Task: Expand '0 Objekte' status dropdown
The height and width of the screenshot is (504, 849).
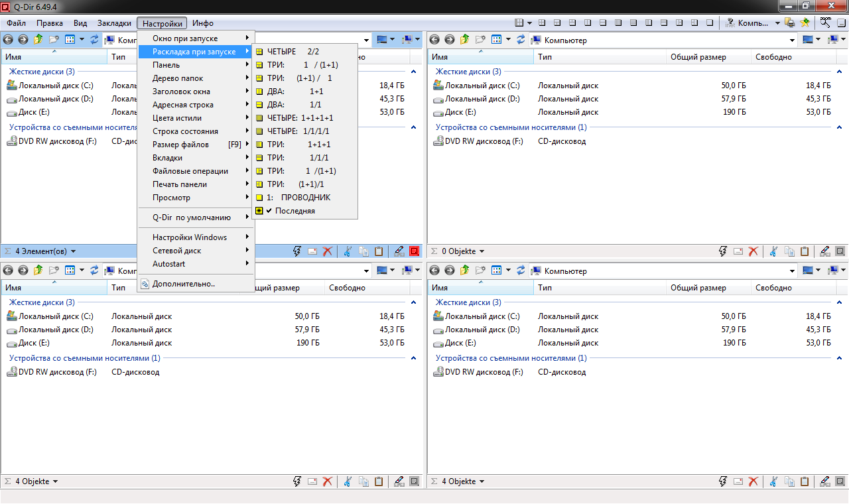Action: (x=482, y=251)
